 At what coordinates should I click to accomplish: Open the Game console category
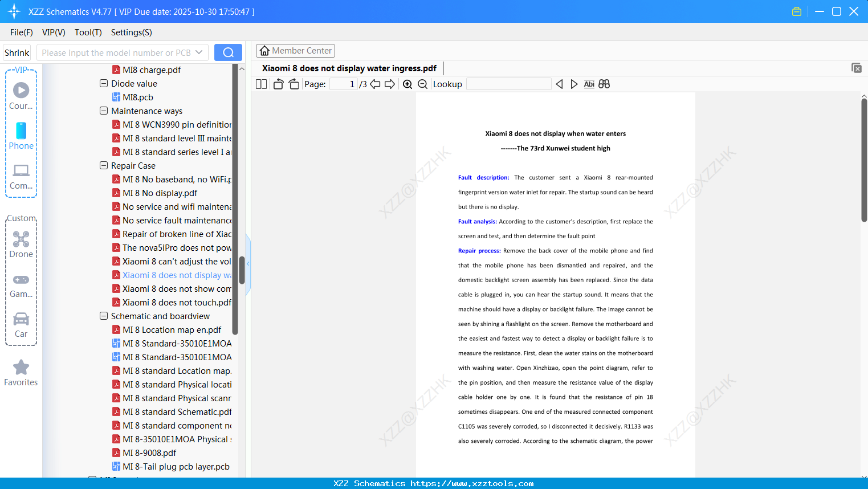click(x=21, y=285)
